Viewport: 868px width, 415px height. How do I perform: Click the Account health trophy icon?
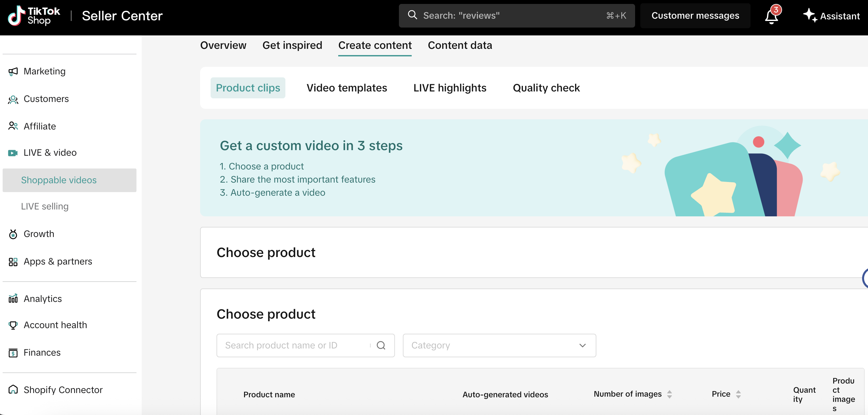point(13,325)
